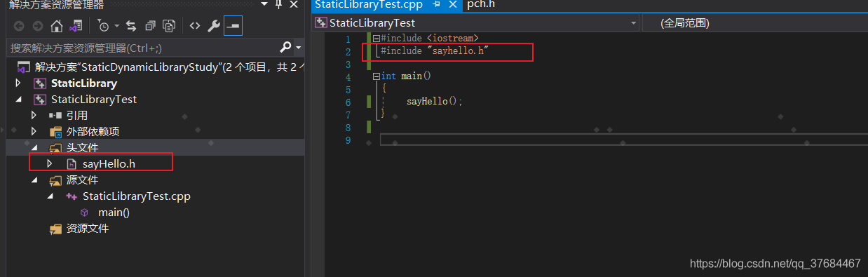Collapse the 源文件 folder
The height and width of the screenshot is (277, 868).
coord(34,180)
